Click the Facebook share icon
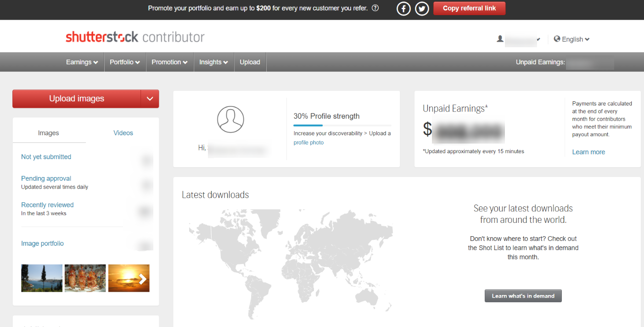644x327 pixels. (403, 9)
